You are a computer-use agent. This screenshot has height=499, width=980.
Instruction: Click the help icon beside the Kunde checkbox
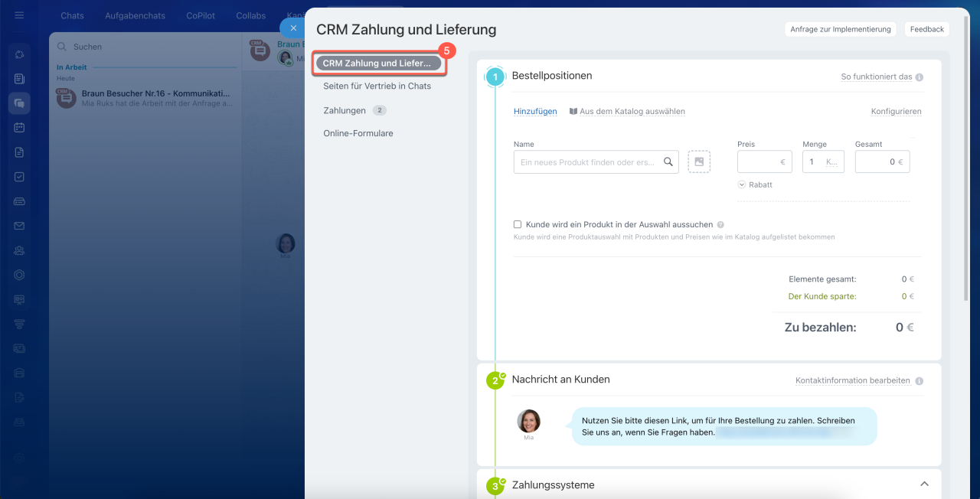[x=721, y=225]
